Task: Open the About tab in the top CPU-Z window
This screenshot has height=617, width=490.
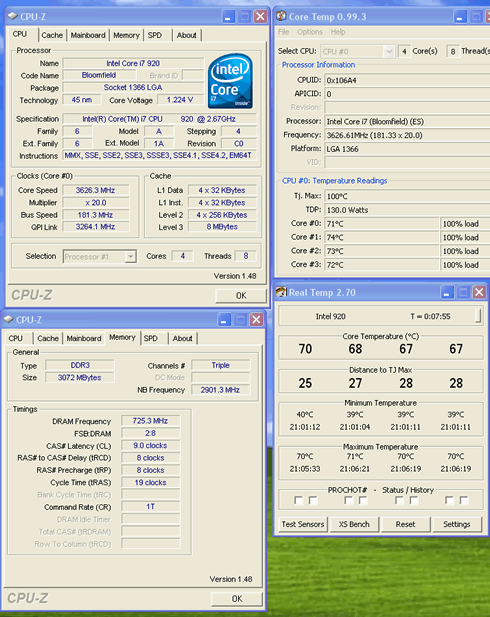Action: pos(187,35)
